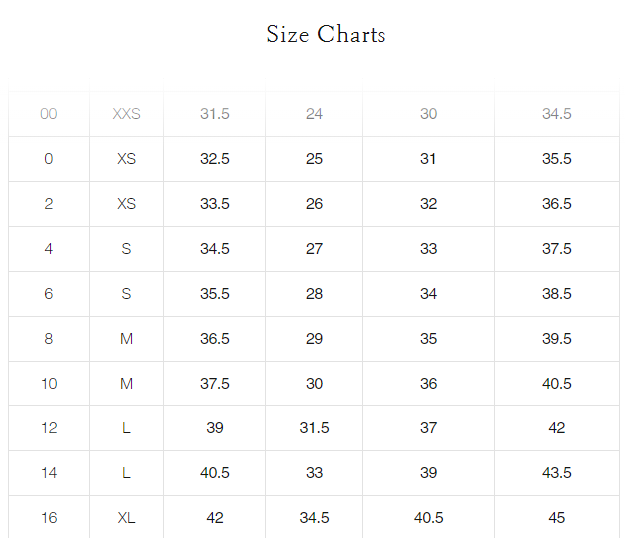
Task: Select the size 6 link
Action: (49, 294)
